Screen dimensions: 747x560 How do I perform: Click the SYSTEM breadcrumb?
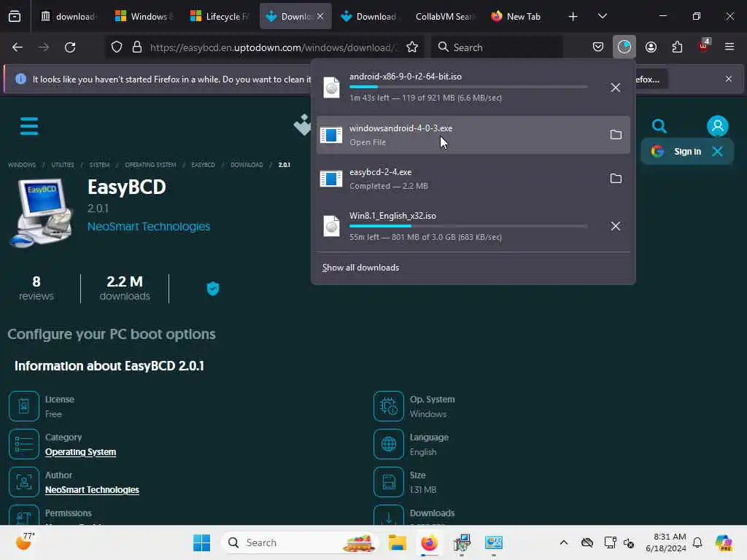click(x=99, y=165)
